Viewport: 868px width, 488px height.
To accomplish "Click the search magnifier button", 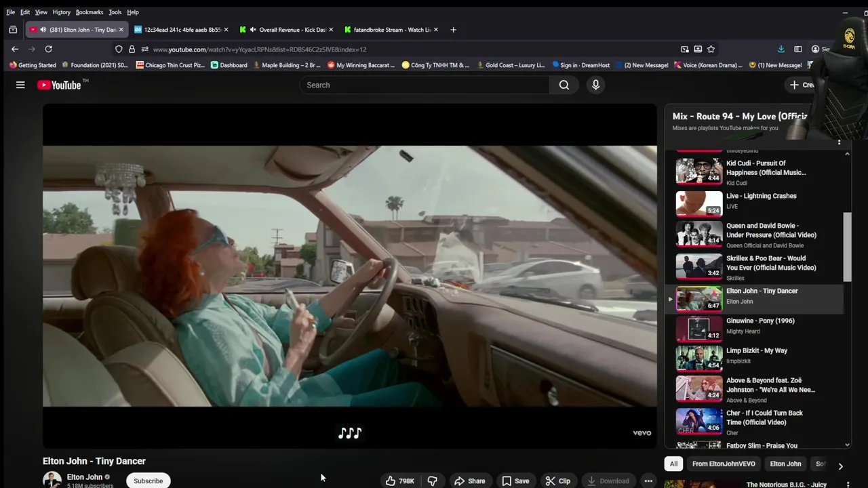I will pyautogui.click(x=564, y=85).
